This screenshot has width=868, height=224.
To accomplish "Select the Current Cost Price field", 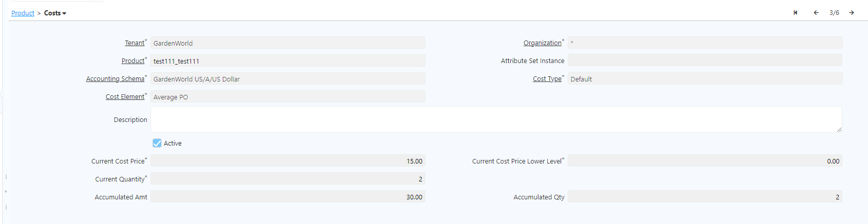I will click(288, 161).
